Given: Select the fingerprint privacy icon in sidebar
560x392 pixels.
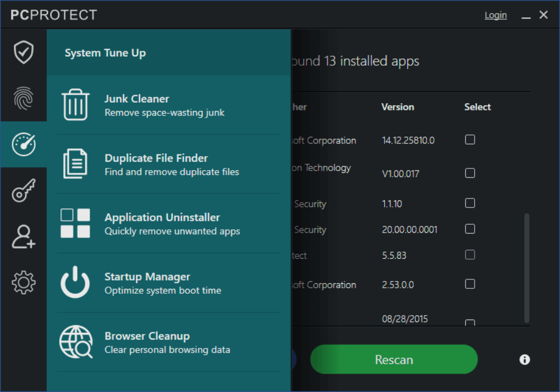Looking at the screenshot, I should (23, 99).
